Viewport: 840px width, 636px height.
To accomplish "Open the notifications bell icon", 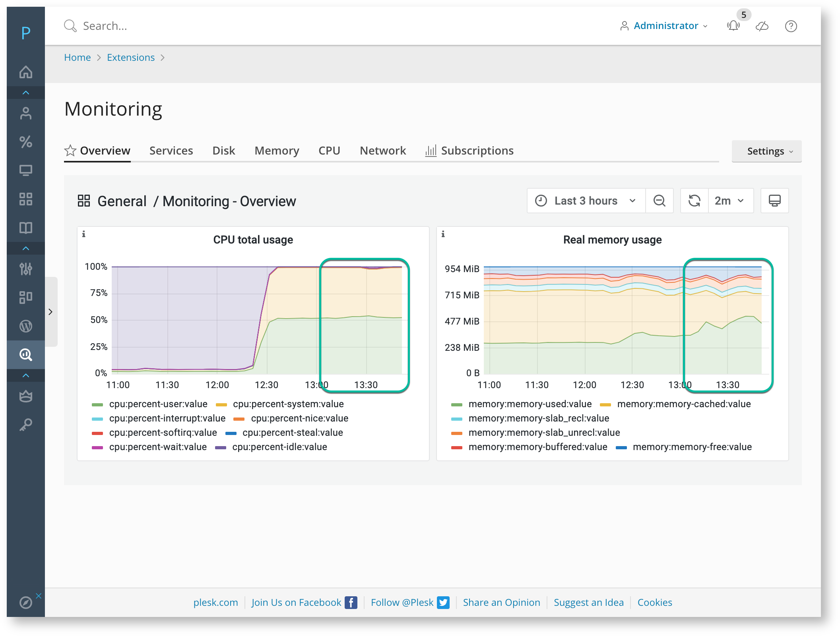I will [733, 26].
